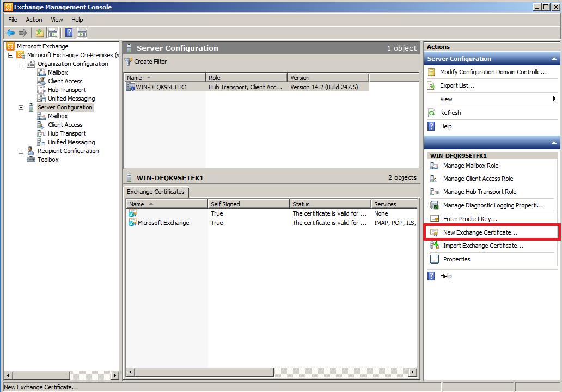The image size is (562, 392).
Task: Click the Toolbox icon in tree
Action: (31, 160)
